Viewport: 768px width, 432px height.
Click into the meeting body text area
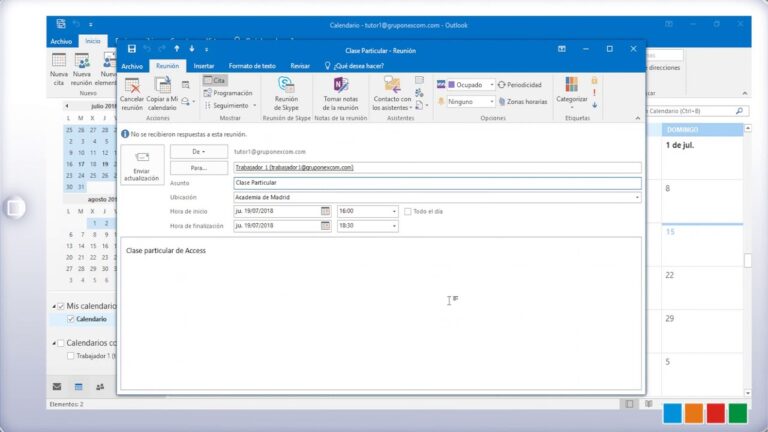(381, 313)
